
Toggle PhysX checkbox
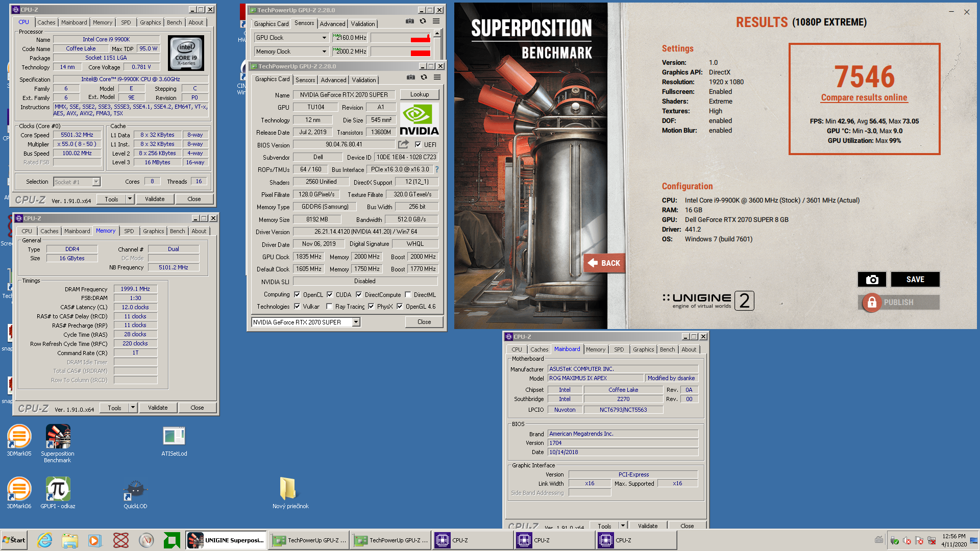371,307
